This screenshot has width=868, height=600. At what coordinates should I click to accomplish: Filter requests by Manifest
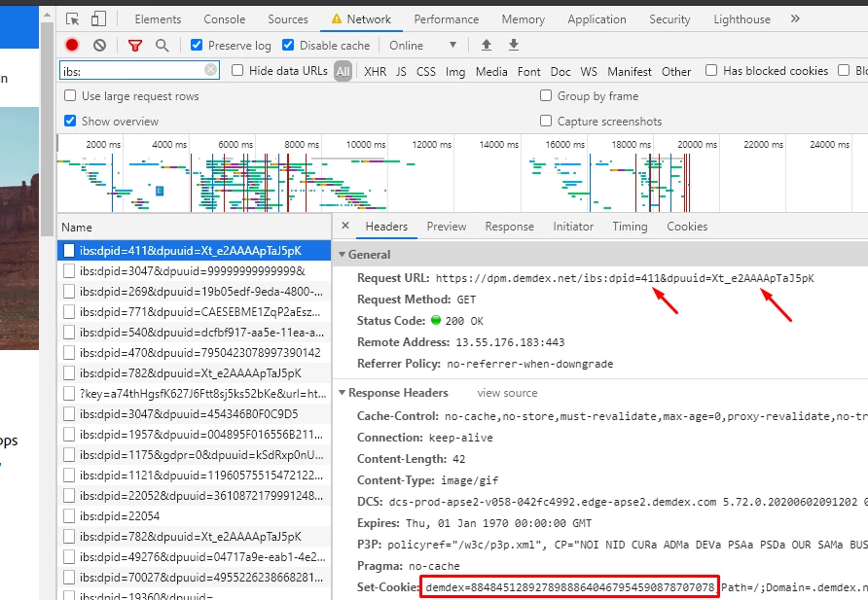[630, 71]
